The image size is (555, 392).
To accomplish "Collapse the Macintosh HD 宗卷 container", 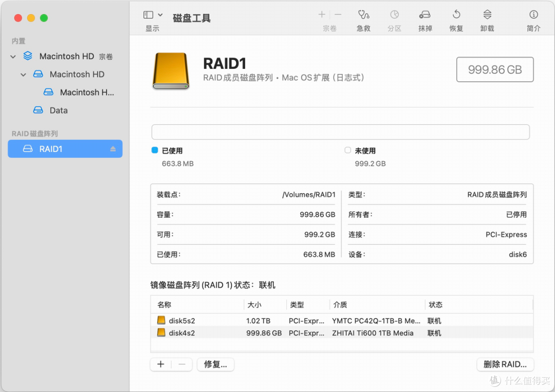I will tap(13, 57).
